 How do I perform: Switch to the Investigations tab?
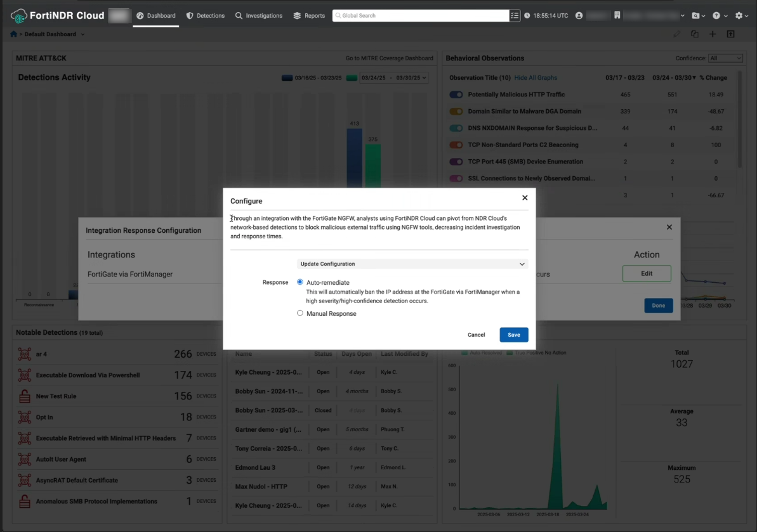pos(258,15)
